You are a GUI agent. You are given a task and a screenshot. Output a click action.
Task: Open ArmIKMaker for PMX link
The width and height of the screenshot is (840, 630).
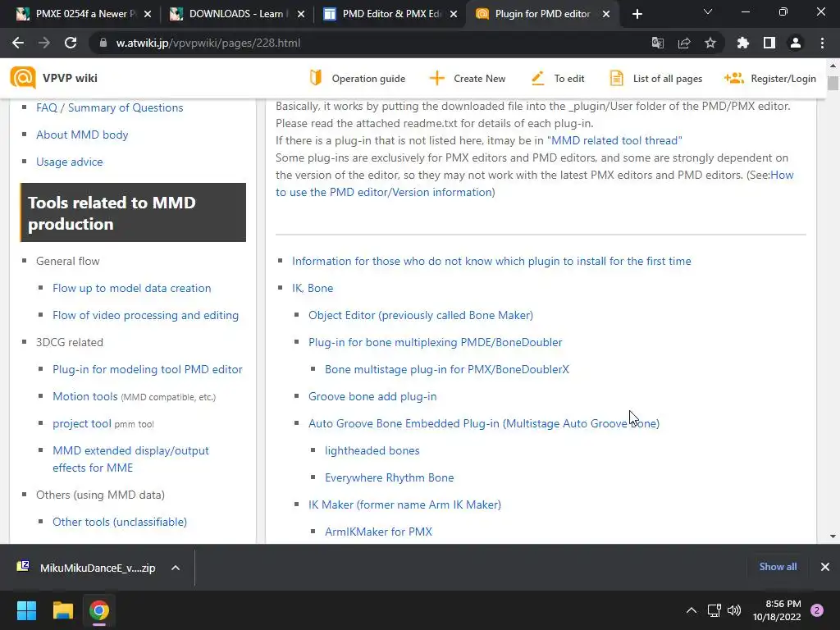(378, 532)
